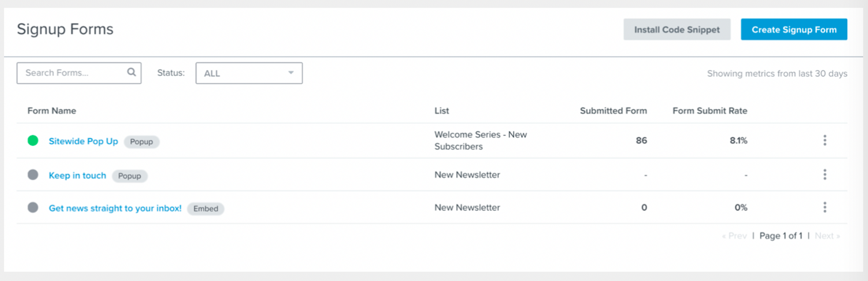Click the Embed tag beside Get news form

(206, 208)
